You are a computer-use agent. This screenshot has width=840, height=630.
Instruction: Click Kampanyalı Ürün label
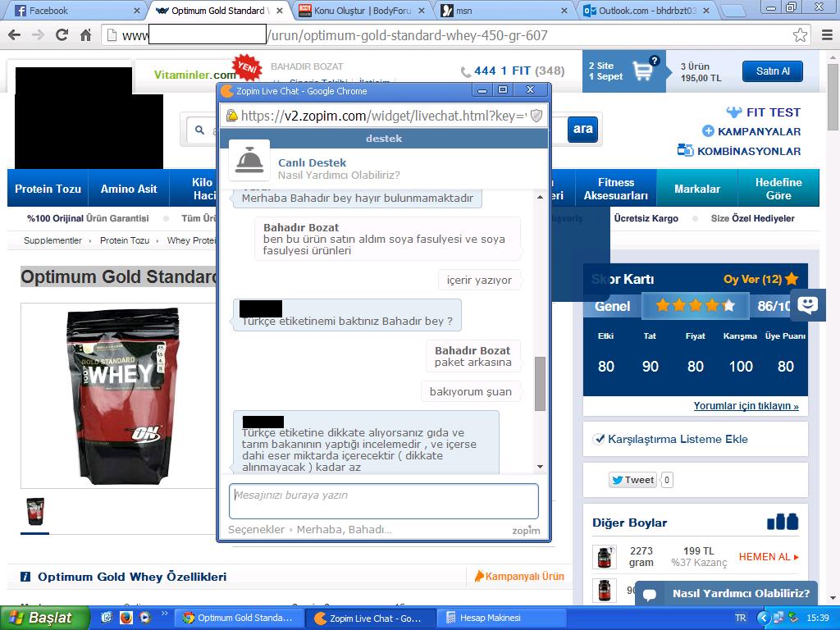click(519, 576)
